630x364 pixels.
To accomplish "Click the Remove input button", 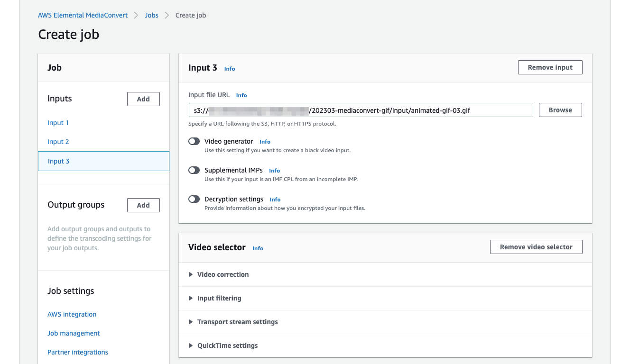I will point(550,67).
